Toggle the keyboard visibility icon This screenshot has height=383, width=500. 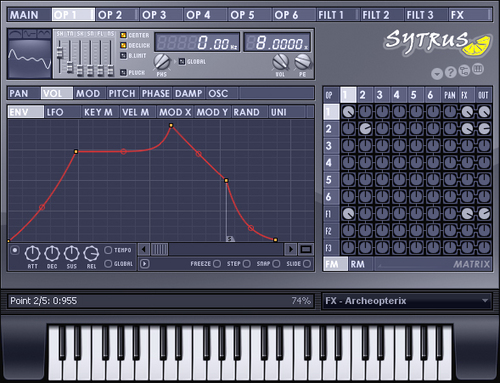click(x=478, y=69)
